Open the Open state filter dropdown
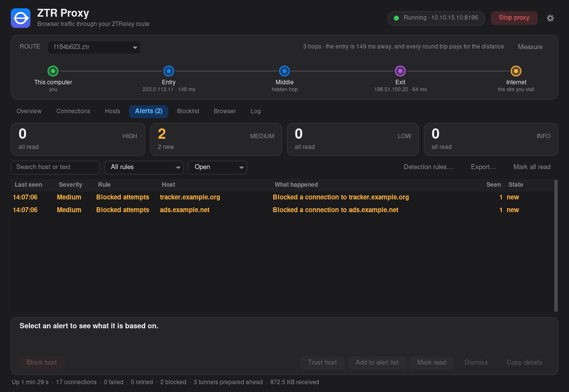The width and height of the screenshot is (569, 392). click(x=217, y=167)
